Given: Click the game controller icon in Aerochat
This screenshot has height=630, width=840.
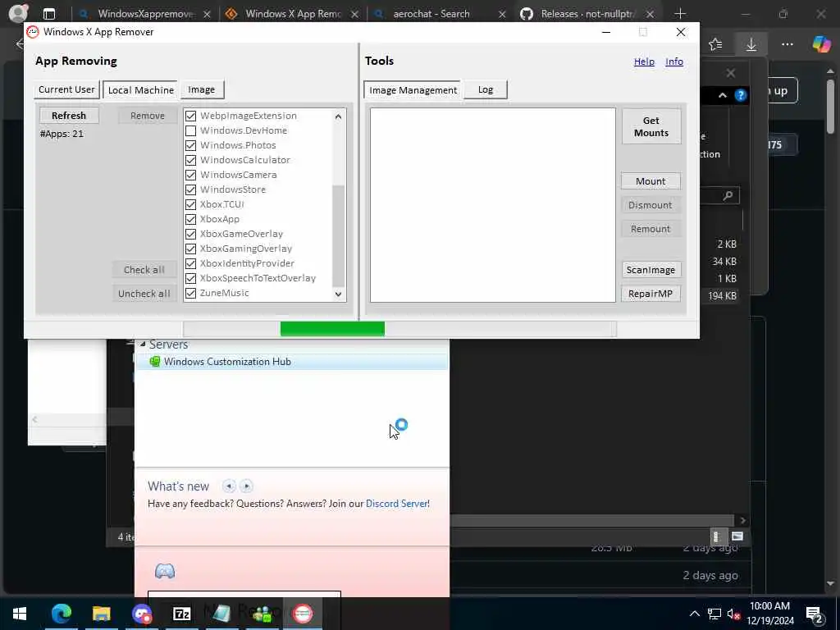Looking at the screenshot, I should pyautogui.click(x=164, y=571).
